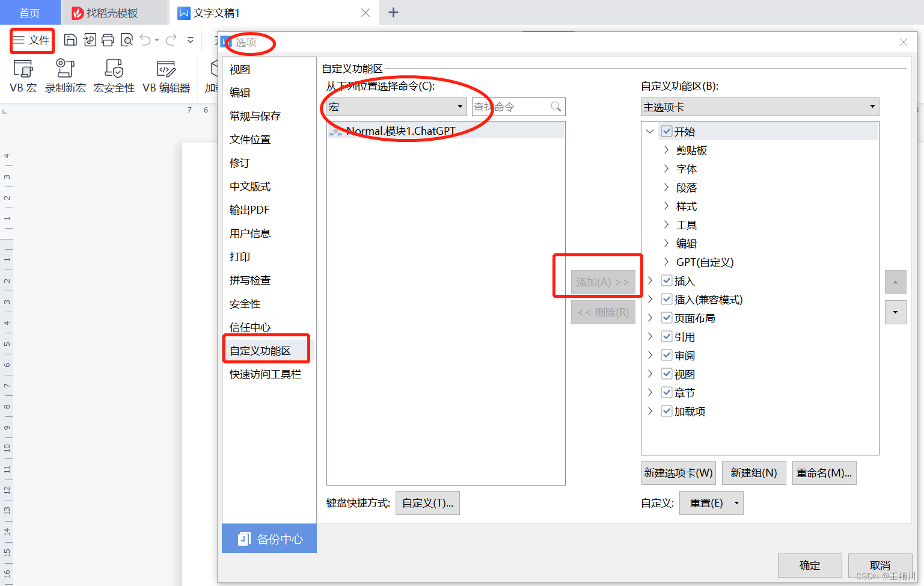Image resolution: width=924 pixels, height=586 pixels.
Task: Select the GPT(自定义) group
Action: pyautogui.click(x=705, y=262)
